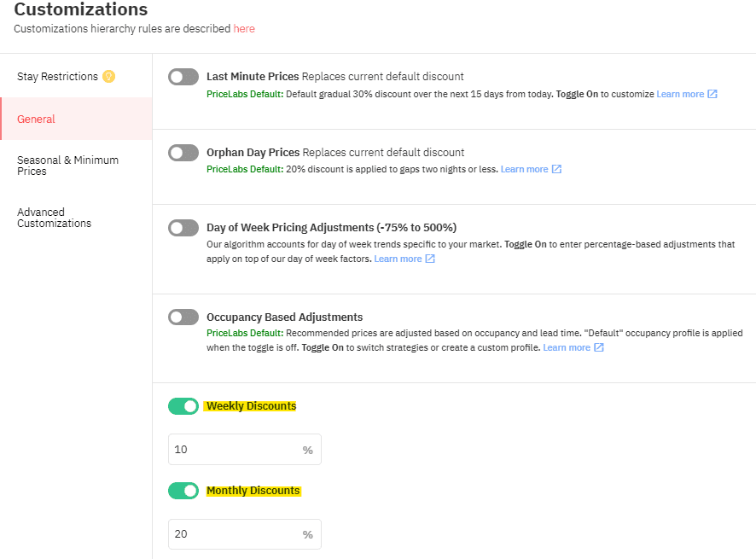Viewport: 756px width, 559px height.
Task: Click the external link icon after Last Minute Prices Learn more
Action: tap(712, 94)
